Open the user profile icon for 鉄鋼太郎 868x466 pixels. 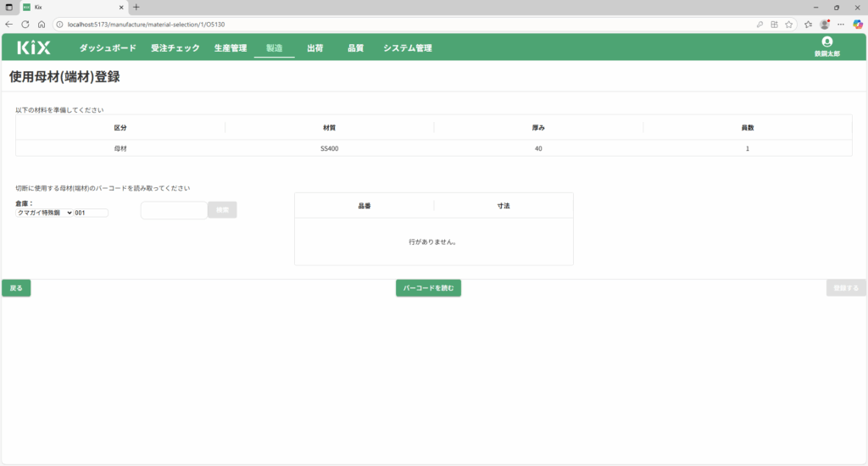coord(827,42)
